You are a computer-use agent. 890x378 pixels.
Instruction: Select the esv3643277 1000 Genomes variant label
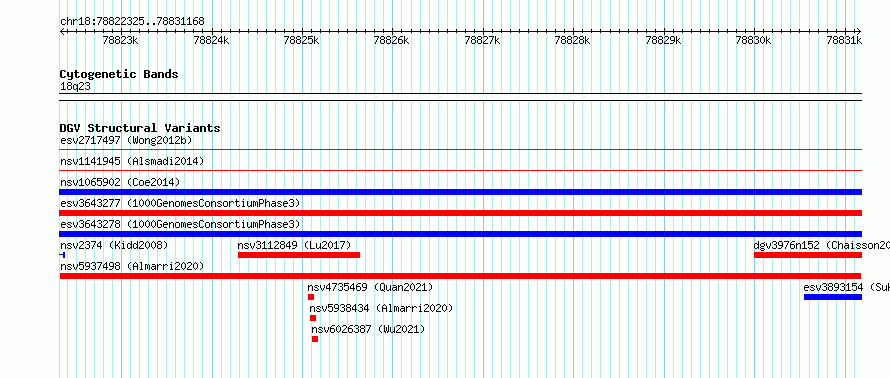180,203
